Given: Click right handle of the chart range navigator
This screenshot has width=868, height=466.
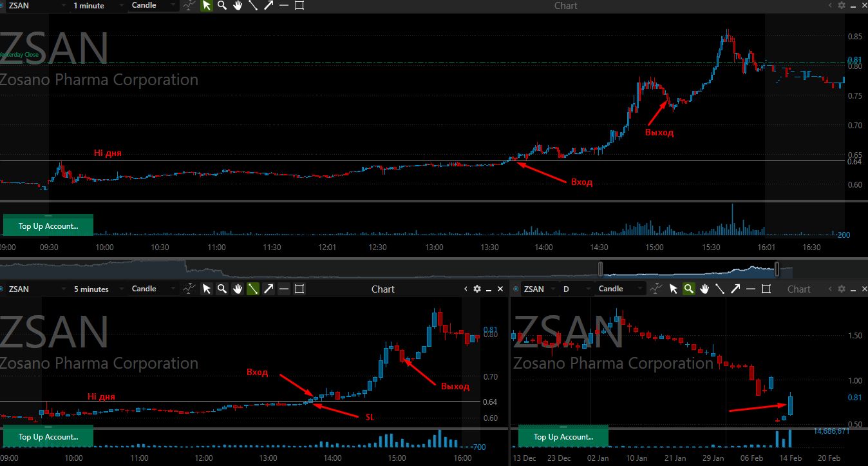Looking at the screenshot, I should pos(777,269).
